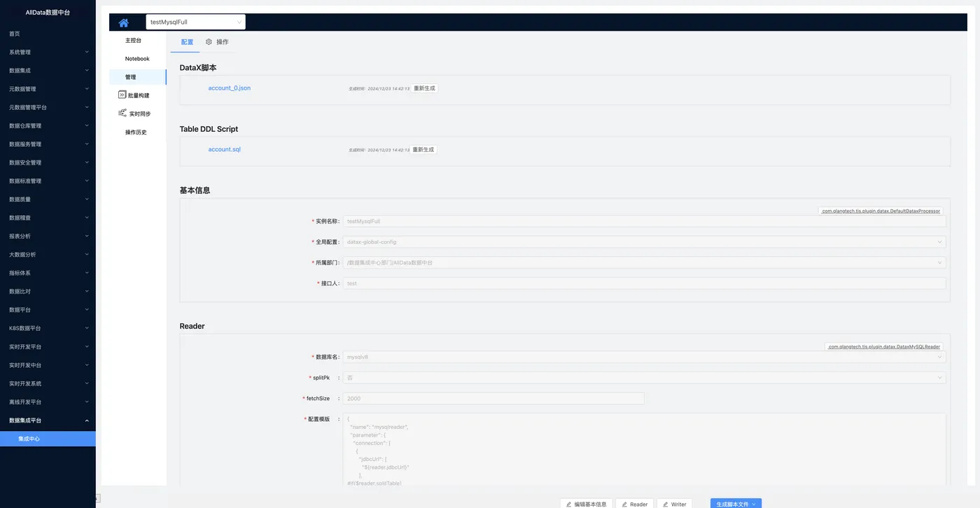Open the account.sql DDL link
Screen dimensions: 980x508
224,149
